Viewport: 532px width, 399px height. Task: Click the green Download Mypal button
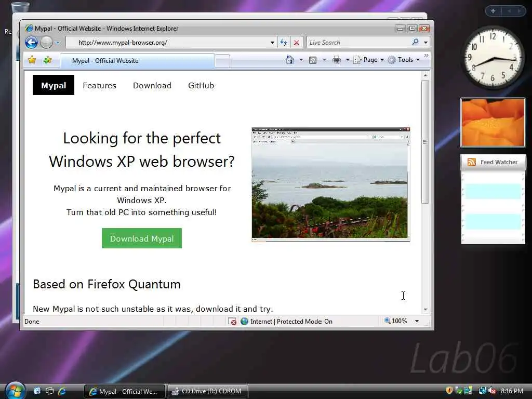tap(142, 238)
